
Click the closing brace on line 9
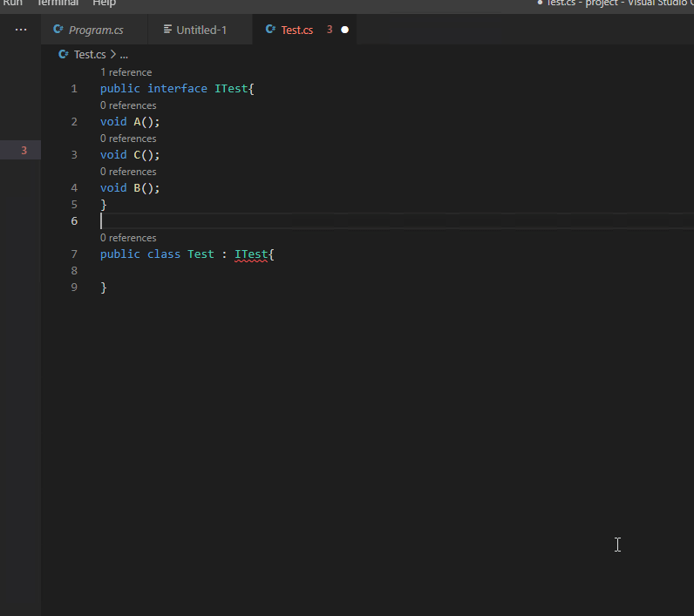click(x=104, y=288)
